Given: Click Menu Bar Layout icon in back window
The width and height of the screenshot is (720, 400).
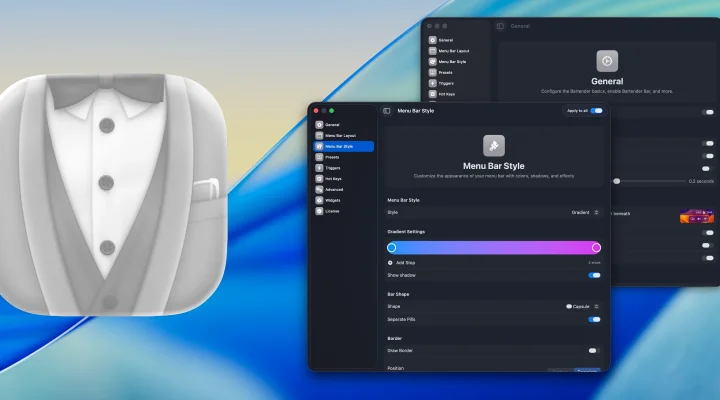Looking at the screenshot, I should pyautogui.click(x=433, y=51).
